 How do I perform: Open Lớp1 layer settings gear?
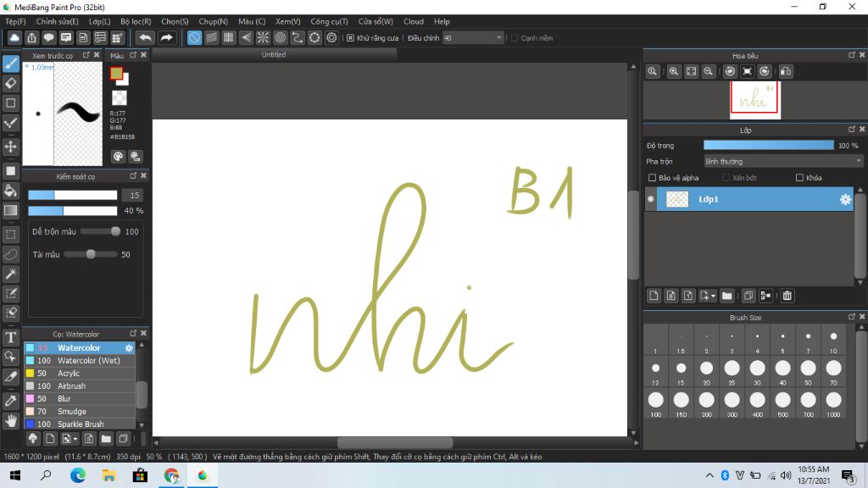[x=845, y=199]
